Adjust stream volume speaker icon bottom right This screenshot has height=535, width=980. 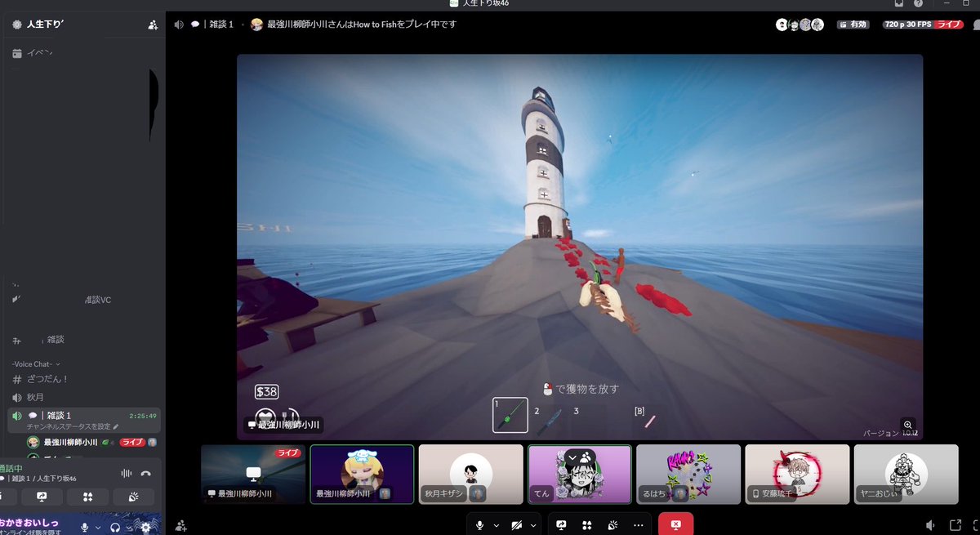[930, 525]
